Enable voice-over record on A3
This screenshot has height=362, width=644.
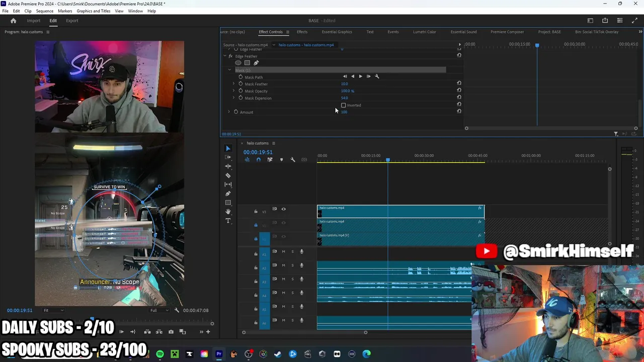301,279
